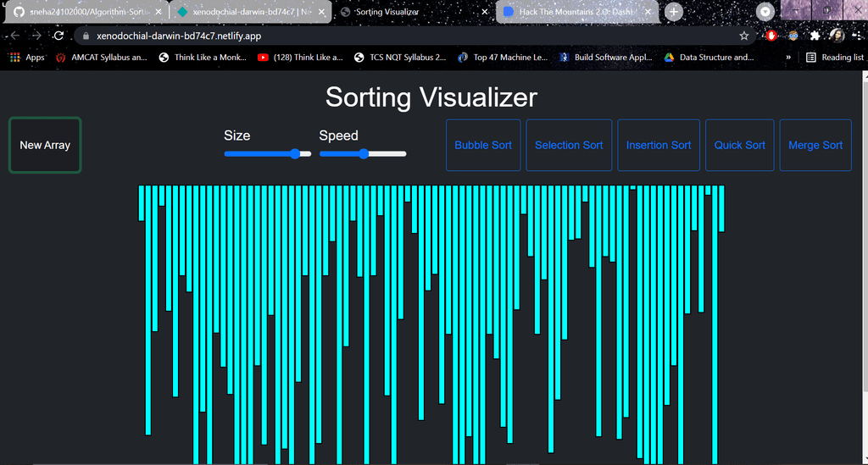Click the Size slider
Viewport: 868px width, 465px height.
(267, 153)
